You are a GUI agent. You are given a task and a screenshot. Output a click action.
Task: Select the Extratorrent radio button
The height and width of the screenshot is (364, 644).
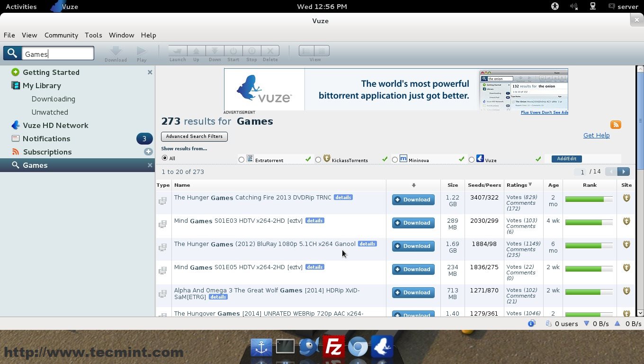(241, 160)
